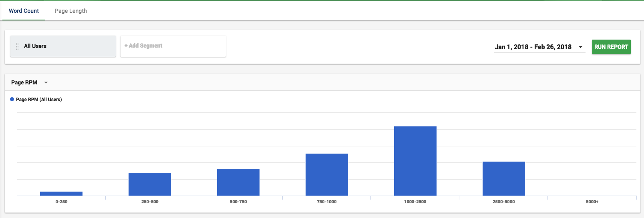Click the Page RPM (All Users) legend label

coord(39,100)
